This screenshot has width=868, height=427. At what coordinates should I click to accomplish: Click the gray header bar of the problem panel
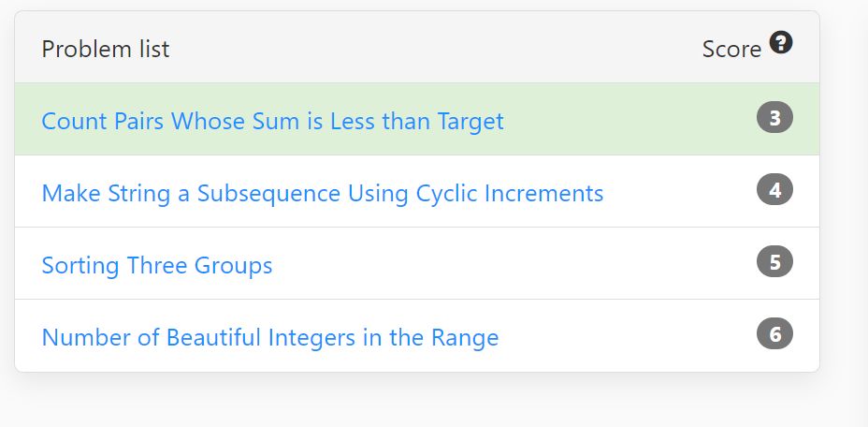tap(417, 47)
